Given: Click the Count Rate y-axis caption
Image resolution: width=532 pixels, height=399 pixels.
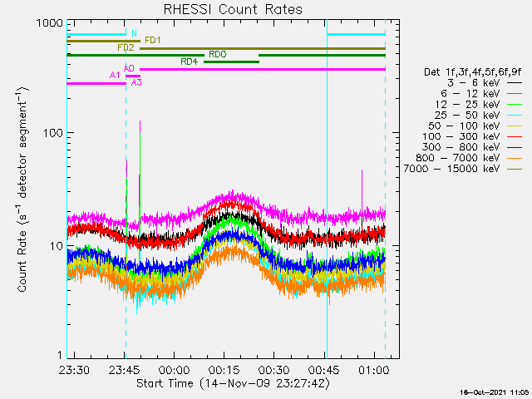Looking at the screenshot, I should 22,189.
